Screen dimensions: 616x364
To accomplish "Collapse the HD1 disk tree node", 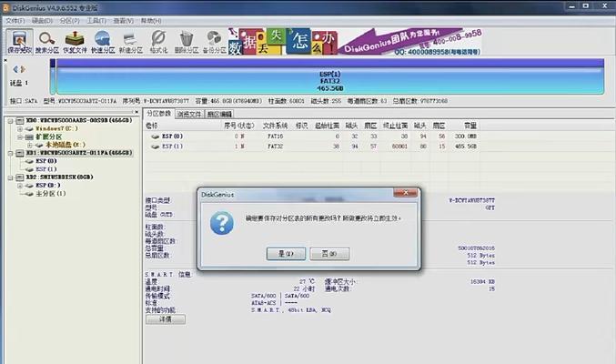I will [x=11, y=153].
